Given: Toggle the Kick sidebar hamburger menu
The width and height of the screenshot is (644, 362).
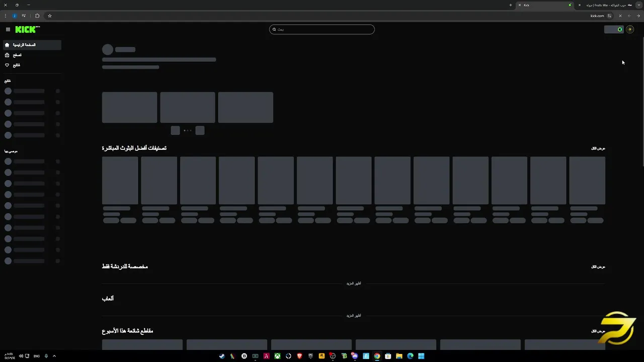Looking at the screenshot, I should coord(8,30).
